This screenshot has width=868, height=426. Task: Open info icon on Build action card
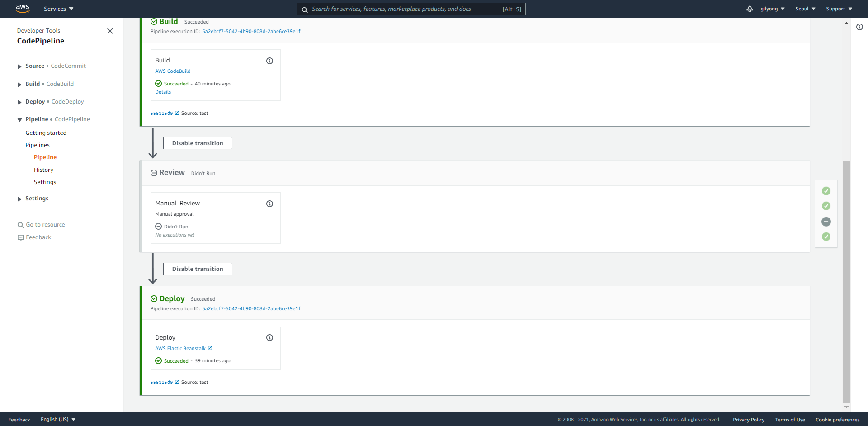269,61
